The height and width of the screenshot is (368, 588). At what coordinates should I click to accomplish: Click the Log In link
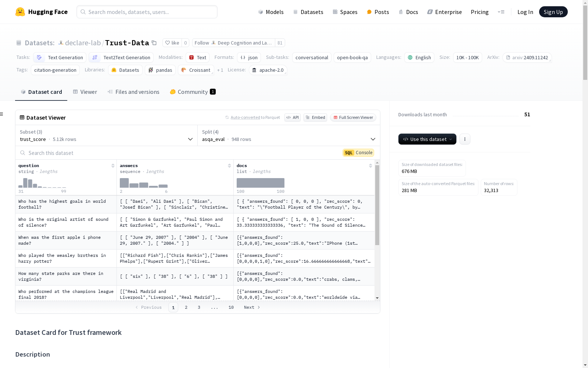525,12
